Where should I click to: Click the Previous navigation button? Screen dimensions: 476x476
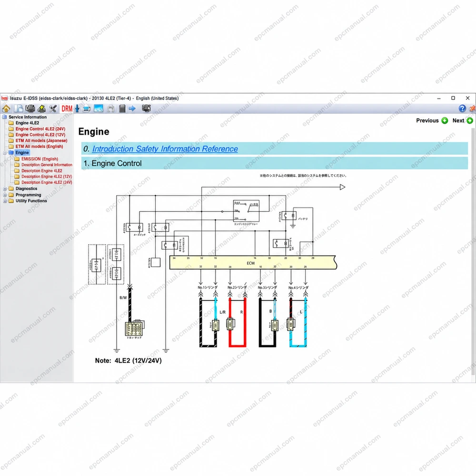point(432,120)
